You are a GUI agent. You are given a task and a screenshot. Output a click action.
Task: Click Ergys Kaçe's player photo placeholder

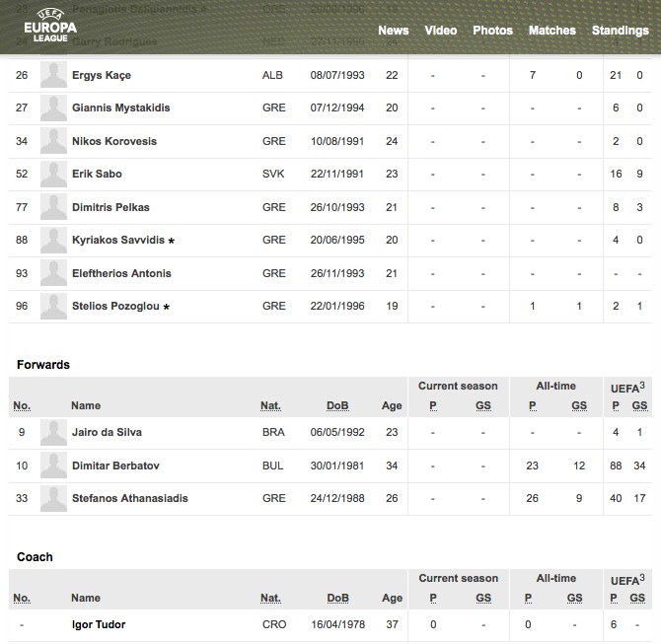[x=53, y=76]
